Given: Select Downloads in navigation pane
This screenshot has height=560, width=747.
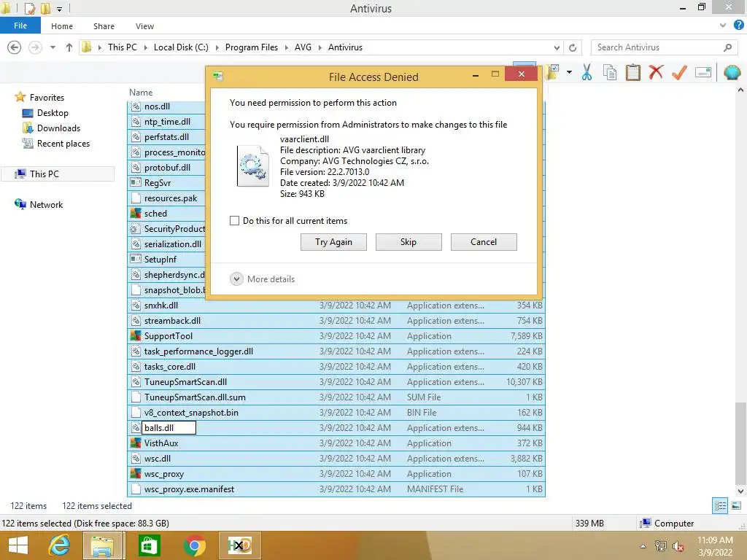Looking at the screenshot, I should click(58, 128).
